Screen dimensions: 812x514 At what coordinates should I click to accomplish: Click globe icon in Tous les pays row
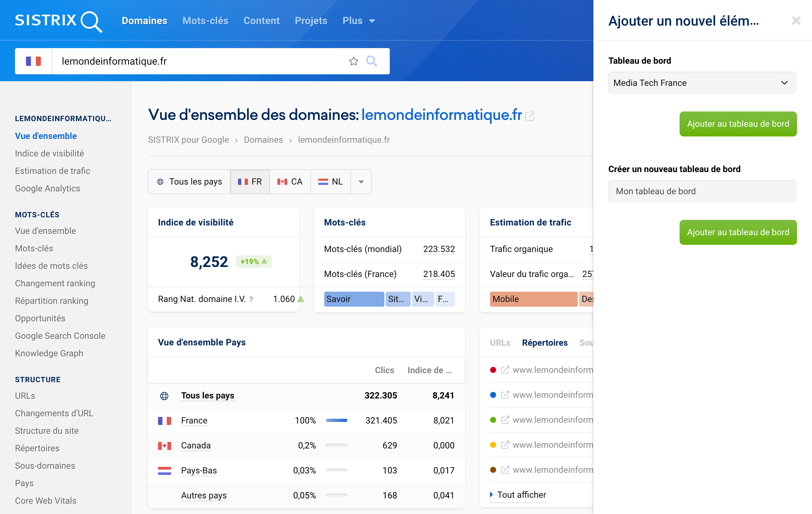[x=164, y=396]
